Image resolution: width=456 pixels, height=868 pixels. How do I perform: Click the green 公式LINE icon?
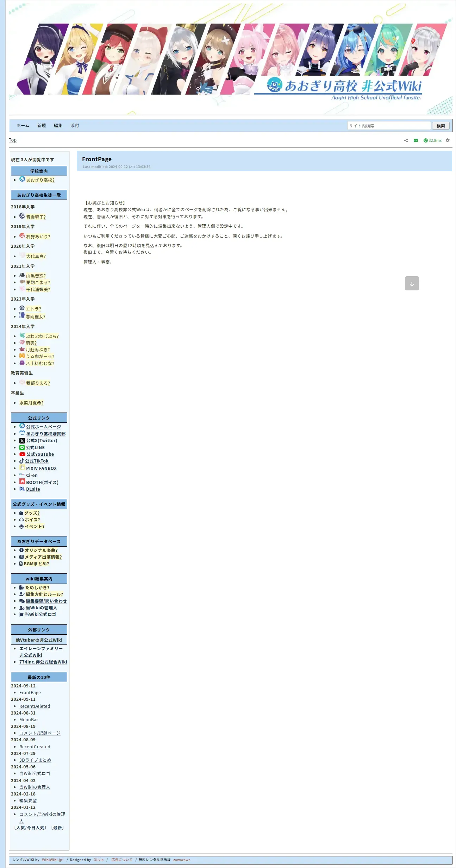click(x=22, y=448)
